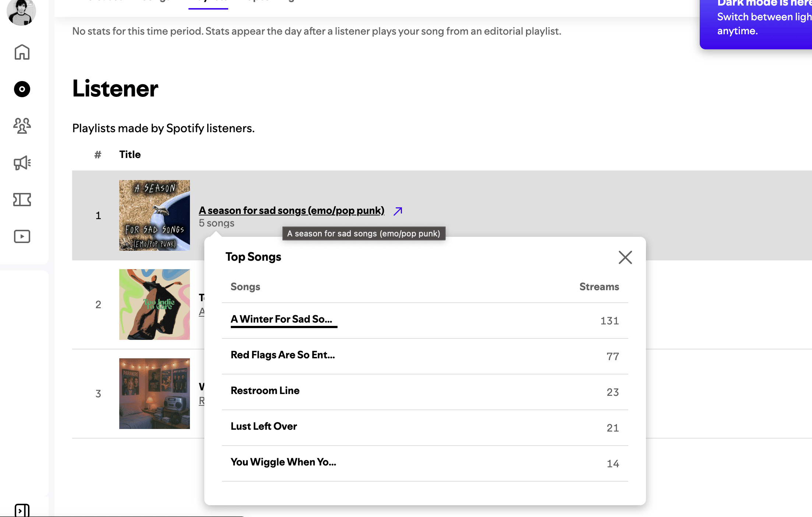
Task: Select the 'Lust Left Over' song
Action: click(264, 426)
